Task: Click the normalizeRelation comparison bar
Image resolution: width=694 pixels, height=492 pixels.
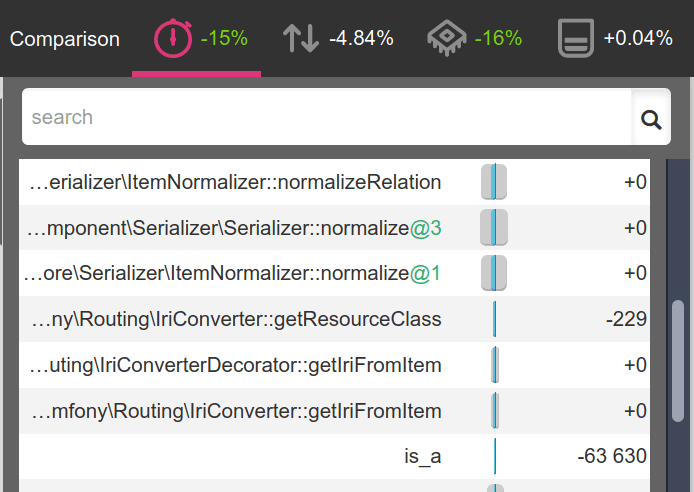Action: [494, 183]
